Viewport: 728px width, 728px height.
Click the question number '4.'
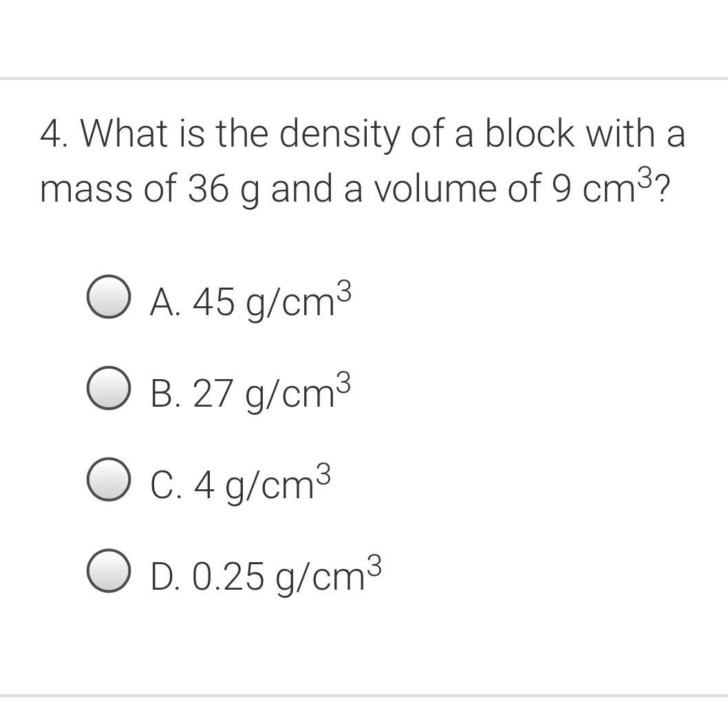pyautogui.click(x=55, y=133)
